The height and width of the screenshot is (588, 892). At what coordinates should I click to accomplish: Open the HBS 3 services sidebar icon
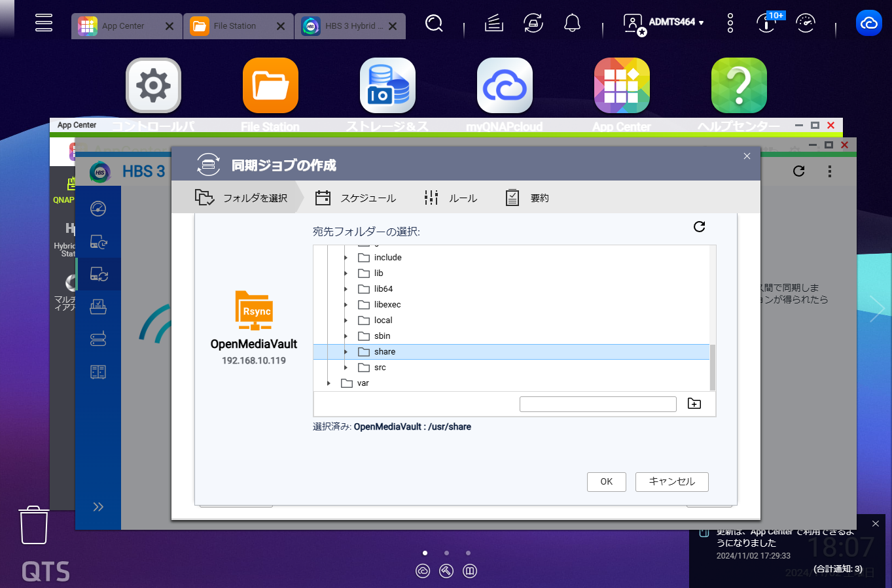click(98, 372)
